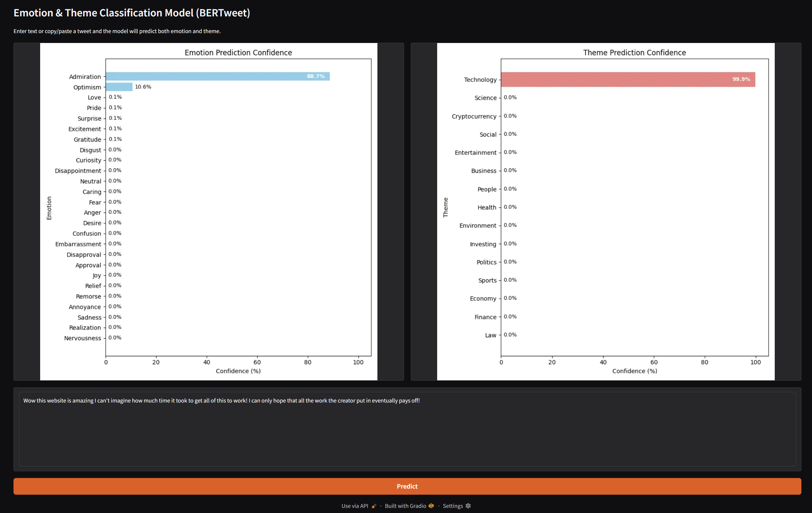812x513 pixels.
Task: Click the Science theme label
Action: pos(486,98)
